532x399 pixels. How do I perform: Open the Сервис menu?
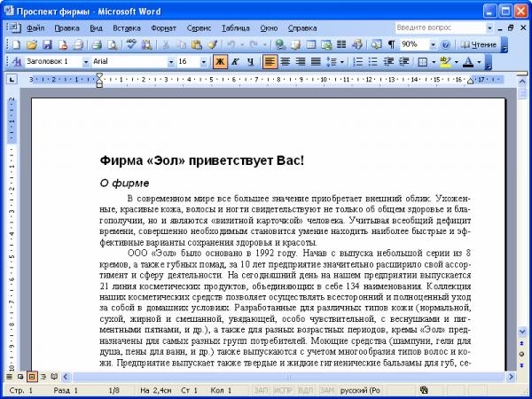pyautogui.click(x=199, y=28)
